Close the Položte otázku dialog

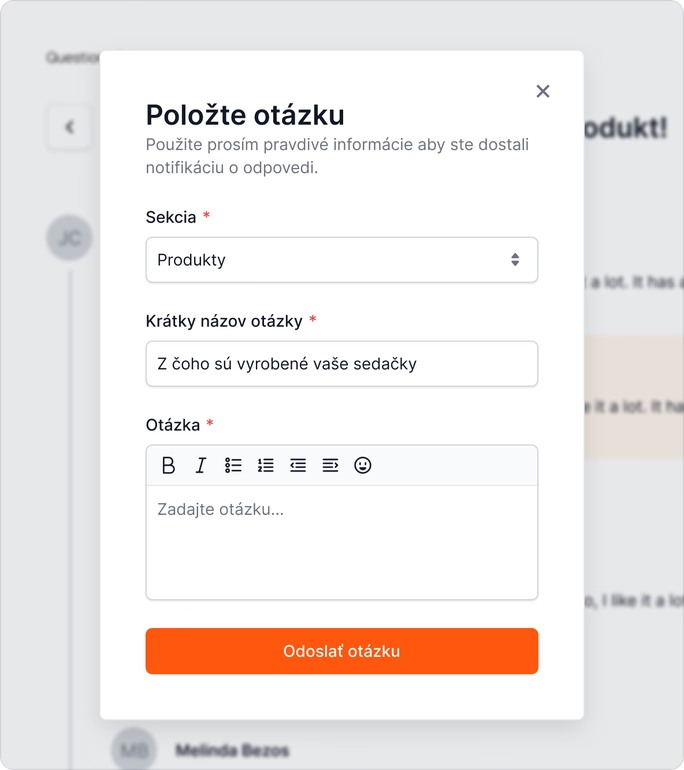pyautogui.click(x=543, y=91)
